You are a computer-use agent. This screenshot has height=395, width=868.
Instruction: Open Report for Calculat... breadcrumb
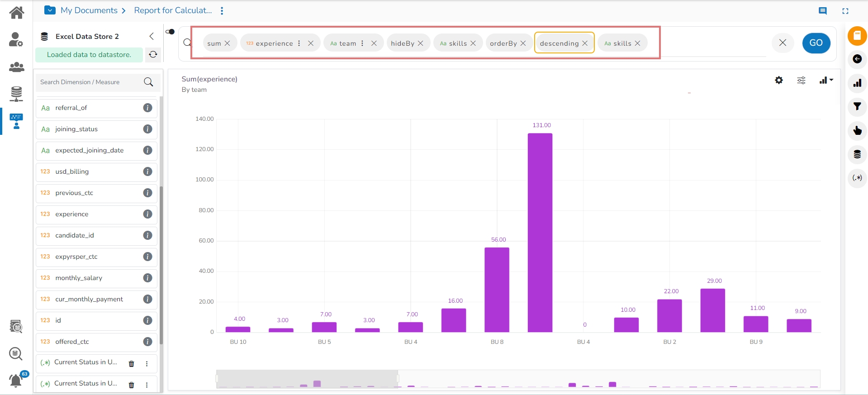point(173,10)
